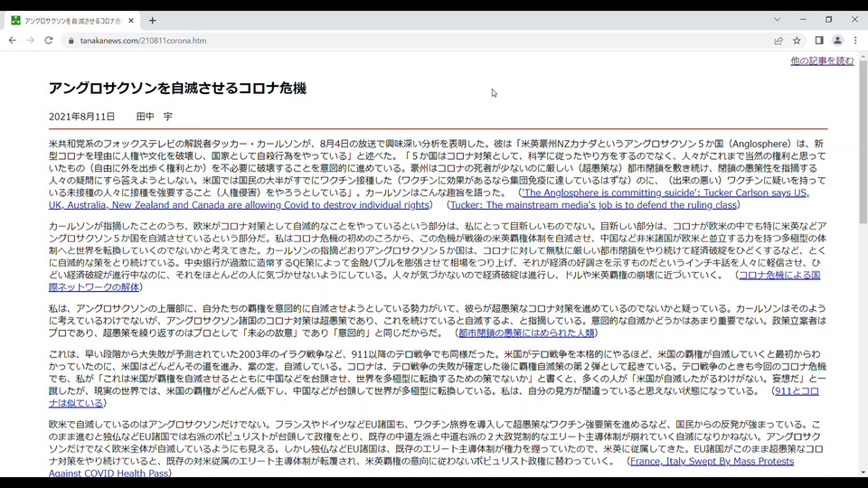The image size is (868, 488).
Task: Open the Chrome profile menu
Action: coord(837,41)
